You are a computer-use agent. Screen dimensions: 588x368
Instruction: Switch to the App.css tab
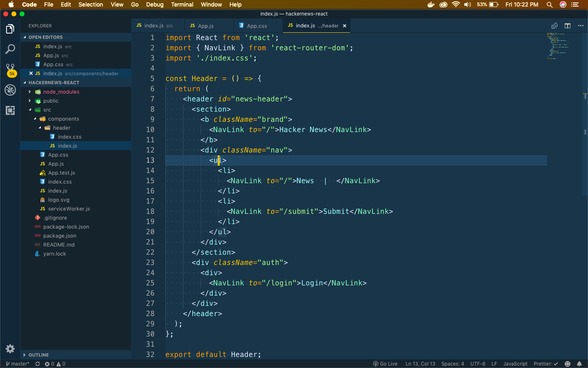[x=258, y=26]
